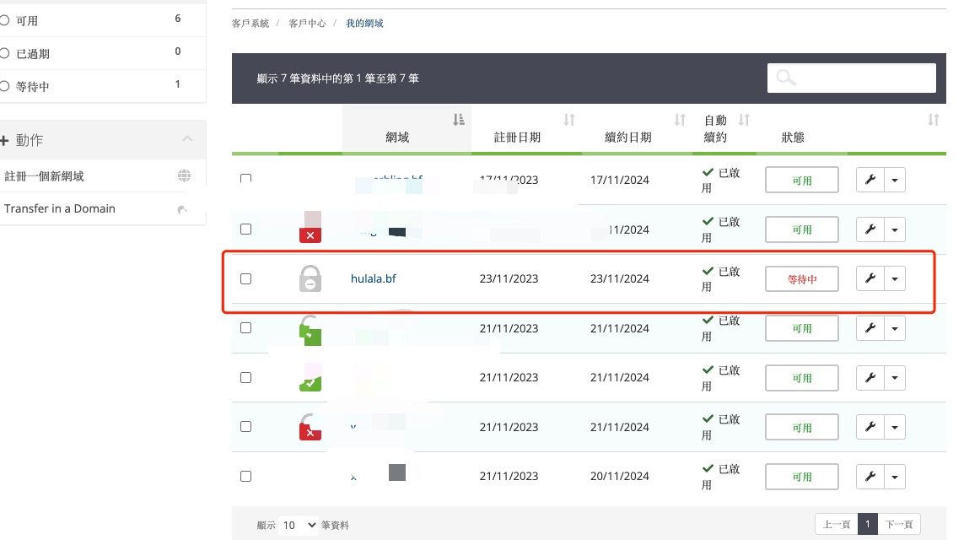This screenshot has width=980, height=556.
Task: Select the 等待中 filter radio option
Action: (4, 86)
